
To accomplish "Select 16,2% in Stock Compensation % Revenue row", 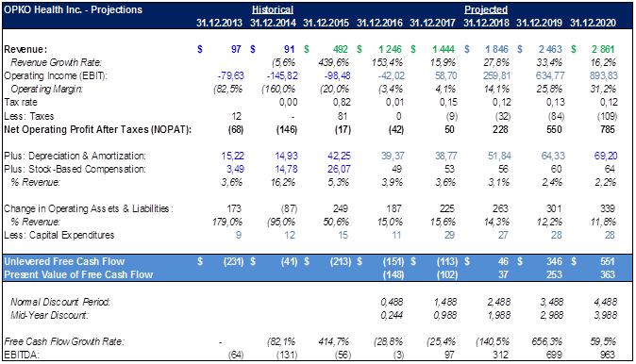I will [283, 182].
